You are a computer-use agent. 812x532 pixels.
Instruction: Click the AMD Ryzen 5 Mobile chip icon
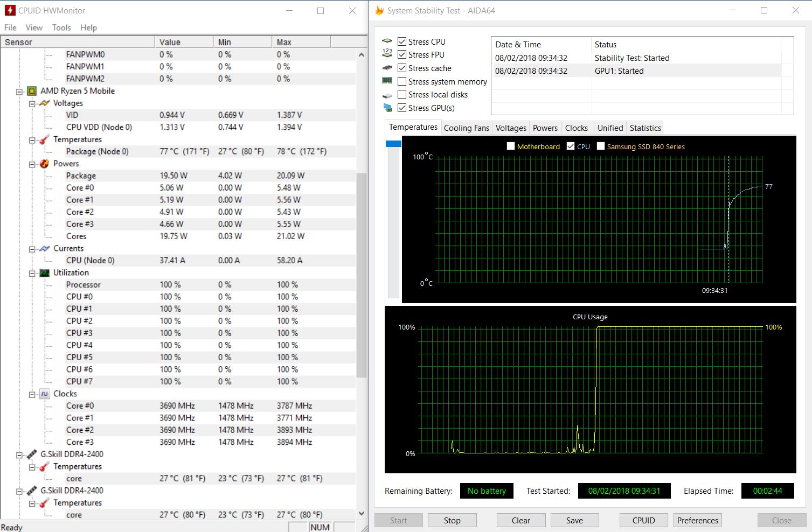coord(32,91)
